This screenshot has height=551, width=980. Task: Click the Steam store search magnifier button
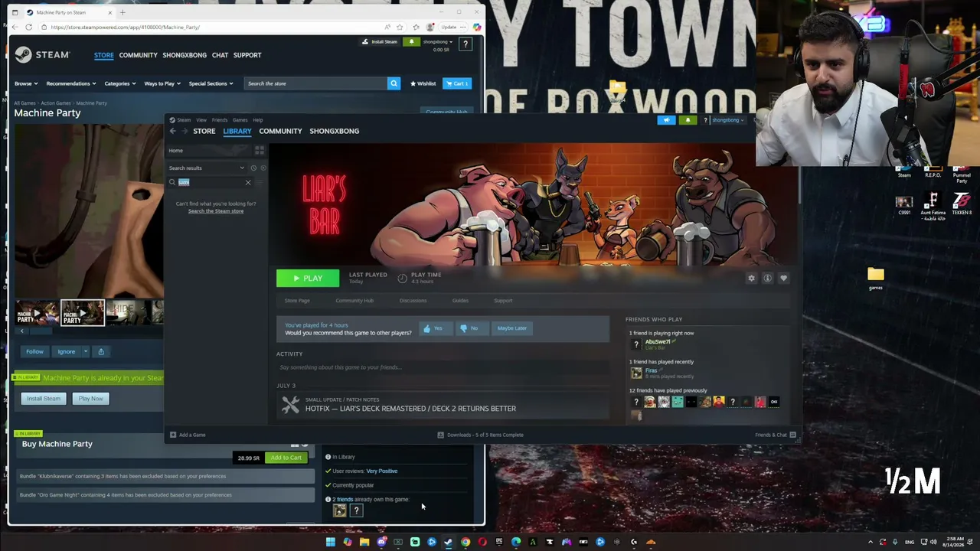coord(394,83)
